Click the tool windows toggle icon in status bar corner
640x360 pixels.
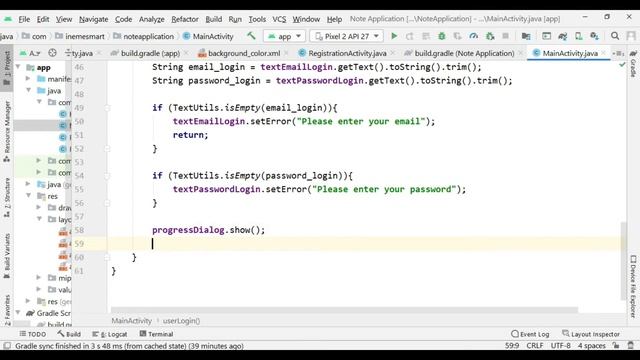tap(7, 346)
